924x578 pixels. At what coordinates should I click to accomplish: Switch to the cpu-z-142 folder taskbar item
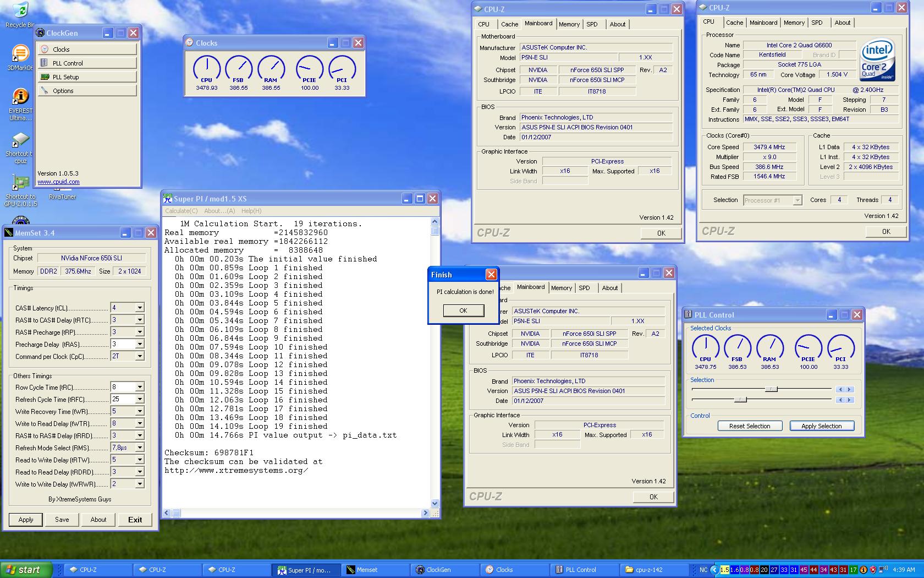pos(654,570)
